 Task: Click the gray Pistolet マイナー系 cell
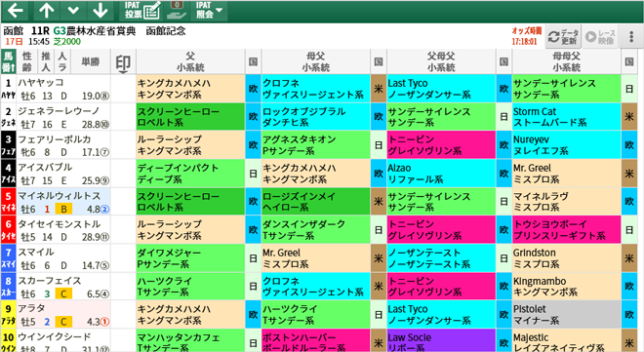click(566, 315)
